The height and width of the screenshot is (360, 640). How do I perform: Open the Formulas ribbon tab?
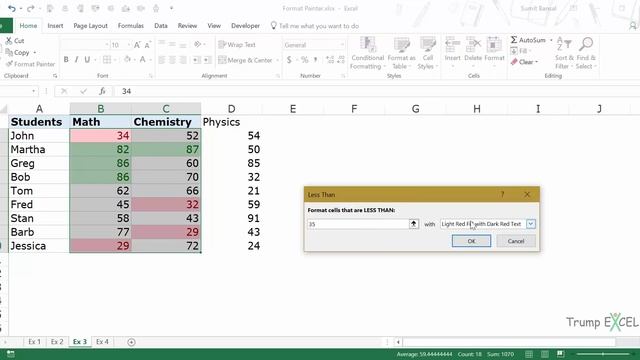tap(131, 26)
